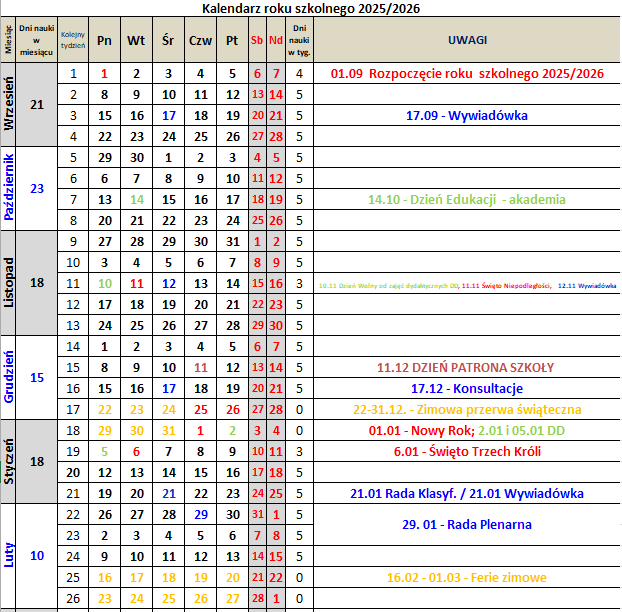The height and width of the screenshot is (612, 622).
Task: Select the blue Październik month label
Action: click(9, 189)
